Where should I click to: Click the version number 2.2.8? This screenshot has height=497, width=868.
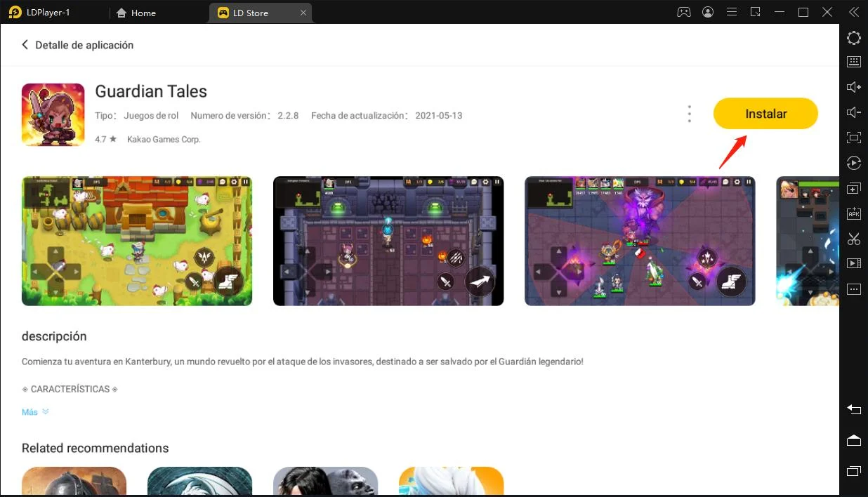click(x=289, y=116)
